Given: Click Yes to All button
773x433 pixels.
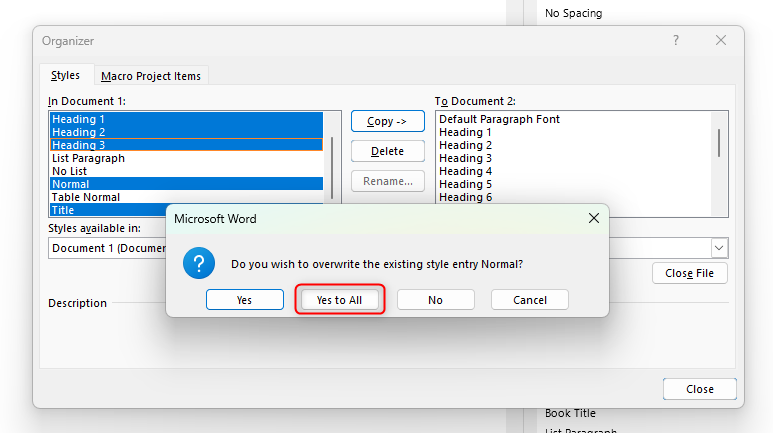Looking at the screenshot, I should point(339,300).
